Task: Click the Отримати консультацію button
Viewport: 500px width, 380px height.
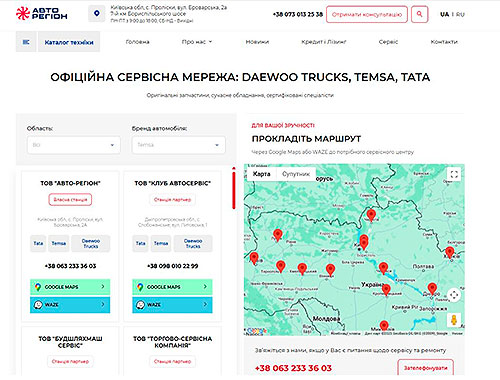Action: [x=367, y=14]
